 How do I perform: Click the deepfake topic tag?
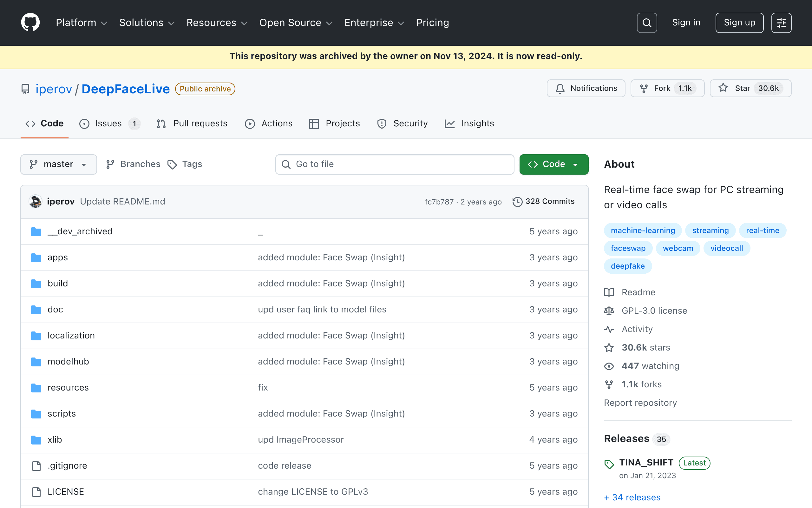click(x=627, y=266)
